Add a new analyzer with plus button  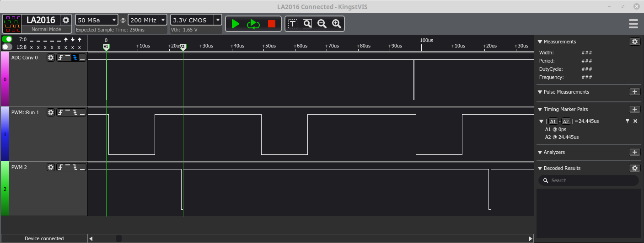click(x=634, y=152)
